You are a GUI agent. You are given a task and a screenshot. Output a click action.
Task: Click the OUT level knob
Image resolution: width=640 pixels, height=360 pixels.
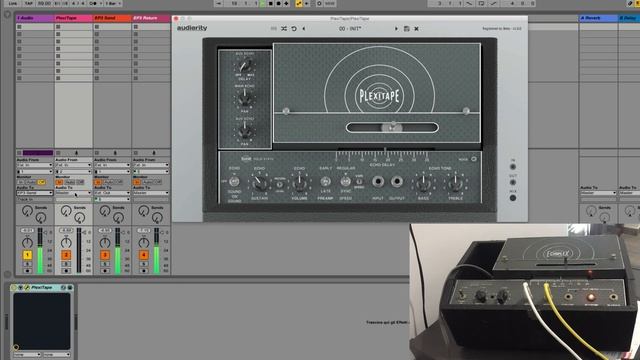(x=513, y=182)
